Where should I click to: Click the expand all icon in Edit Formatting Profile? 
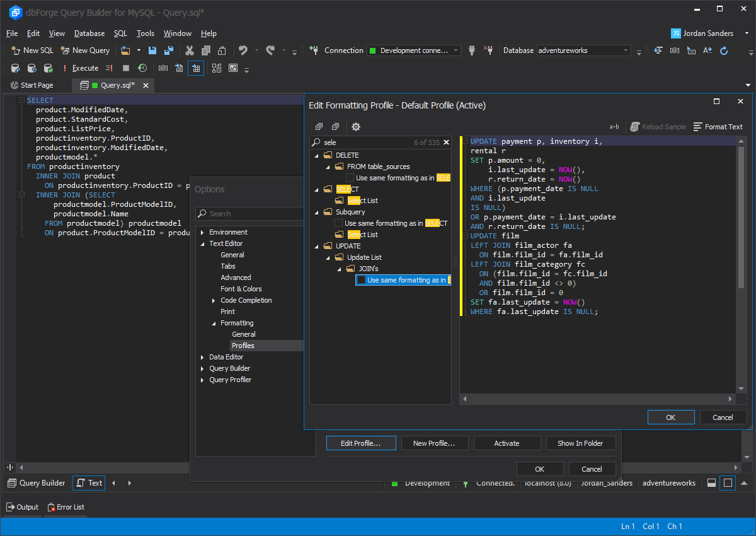[319, 127]
